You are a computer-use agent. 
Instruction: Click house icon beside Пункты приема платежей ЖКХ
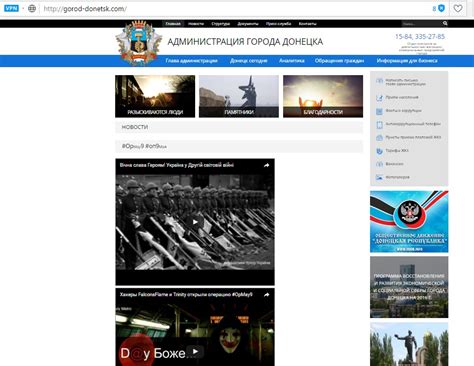(x=379, y=137)
